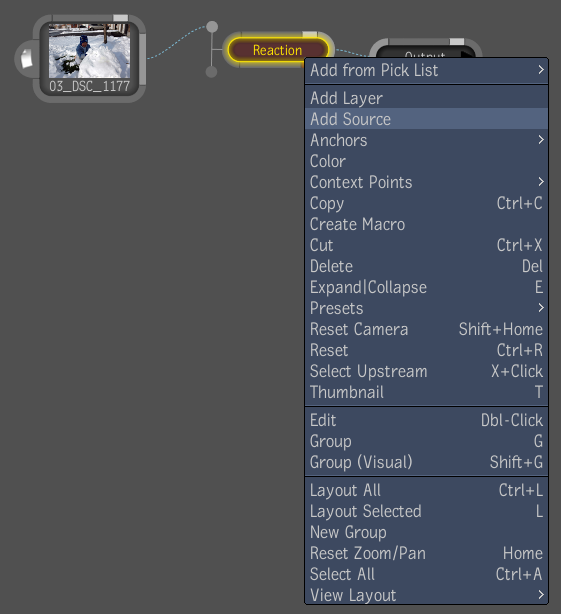Select Create Macro menu entry
561x614 pixels.
click(x=426, y=224)
